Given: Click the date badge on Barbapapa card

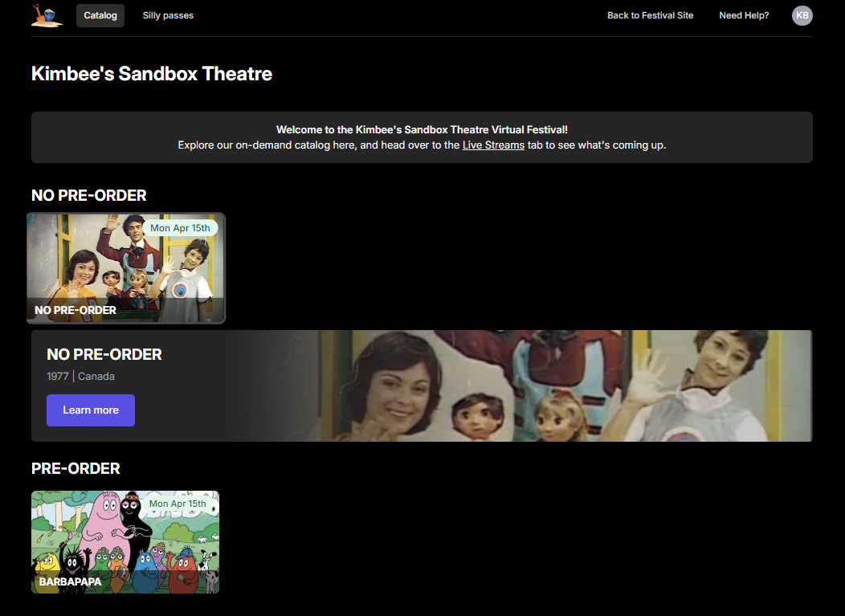Looking at the screenshot, I should (178, 504).
